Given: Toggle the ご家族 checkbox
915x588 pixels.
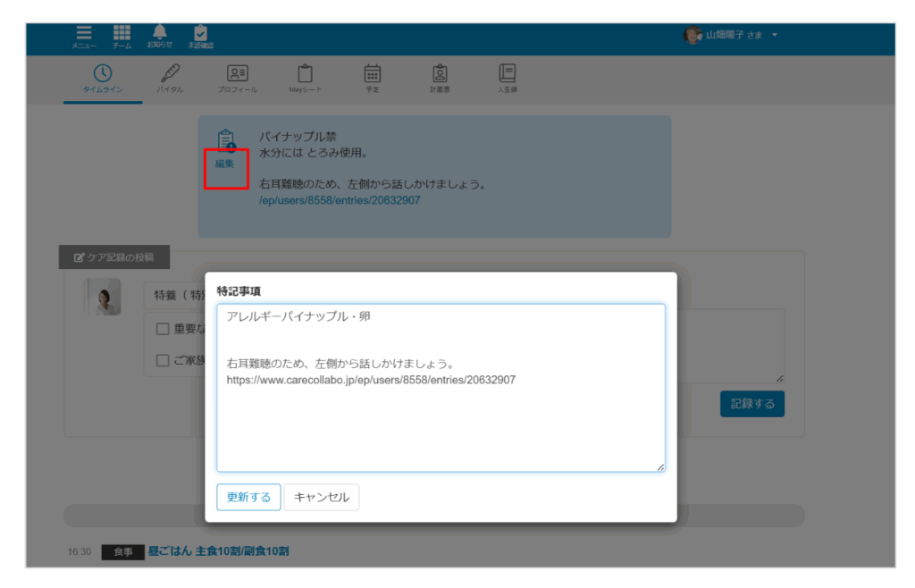Looking at the screenshot, I should coord(163,361).
